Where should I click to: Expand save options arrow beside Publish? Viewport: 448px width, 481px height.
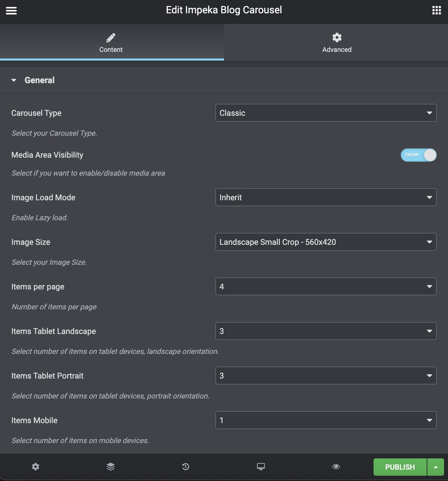tap(436, 467)
